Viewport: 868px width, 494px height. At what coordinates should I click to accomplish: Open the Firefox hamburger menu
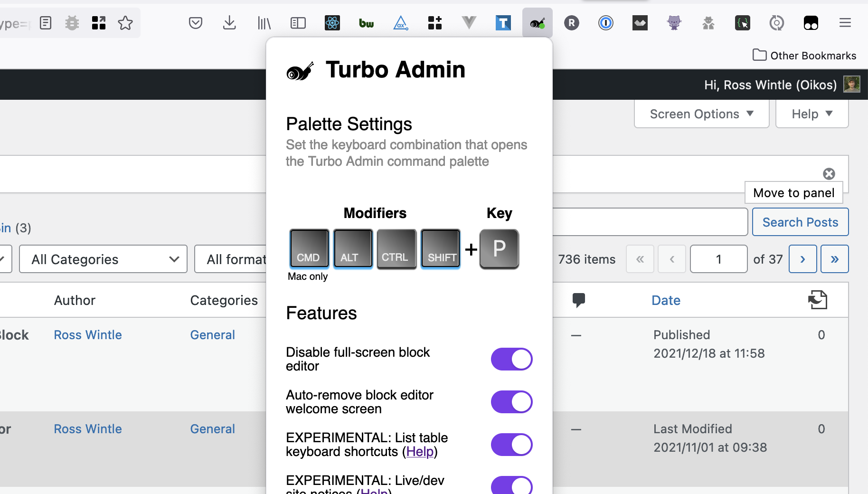(x=845, y=23)
